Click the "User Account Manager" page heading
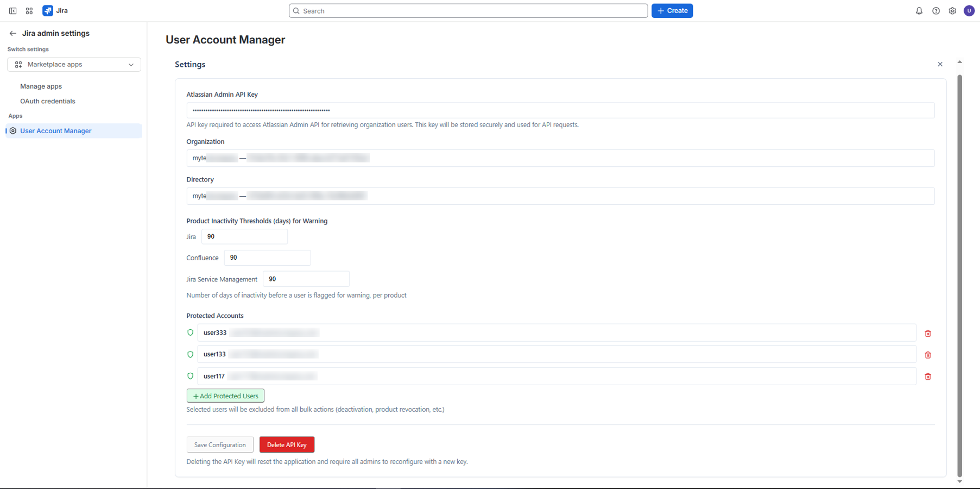 tap(225, 40)
